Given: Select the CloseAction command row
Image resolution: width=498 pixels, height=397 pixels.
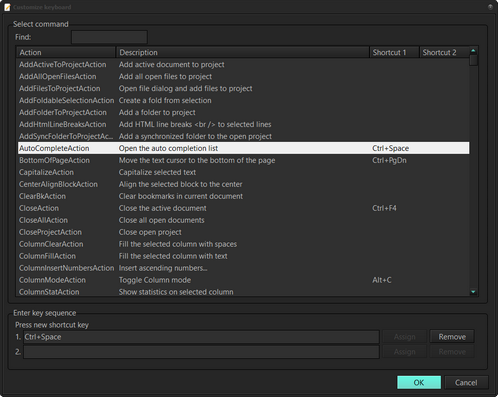Looking at the screenshot, I should pos(243,208).
